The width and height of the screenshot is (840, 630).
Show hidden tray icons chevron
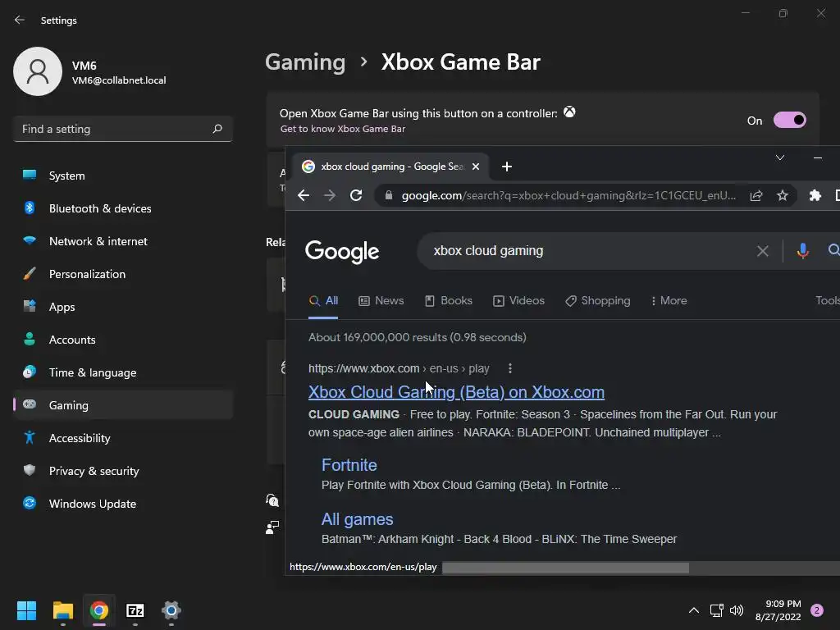pos(693,610)
